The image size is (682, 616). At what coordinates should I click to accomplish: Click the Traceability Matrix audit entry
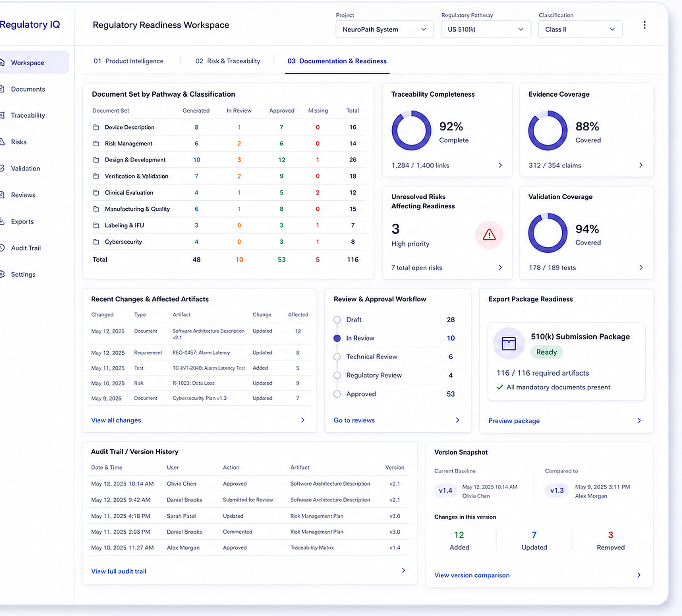pos(312,548)
